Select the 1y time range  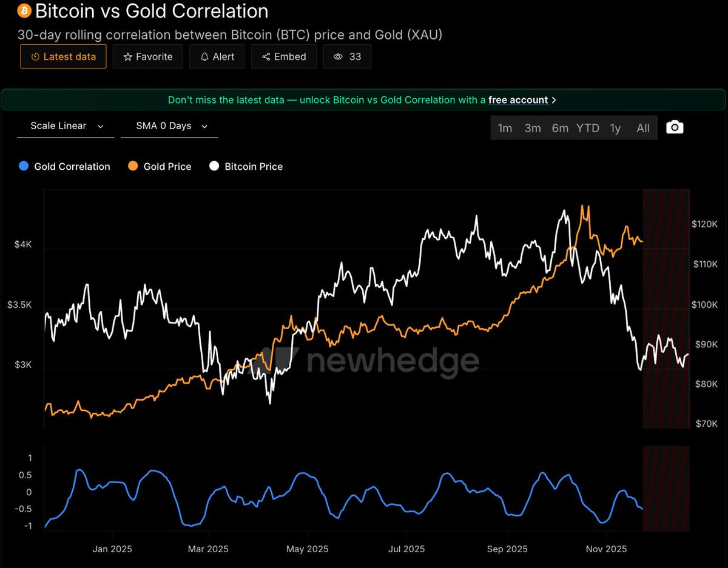pos(615,128)
